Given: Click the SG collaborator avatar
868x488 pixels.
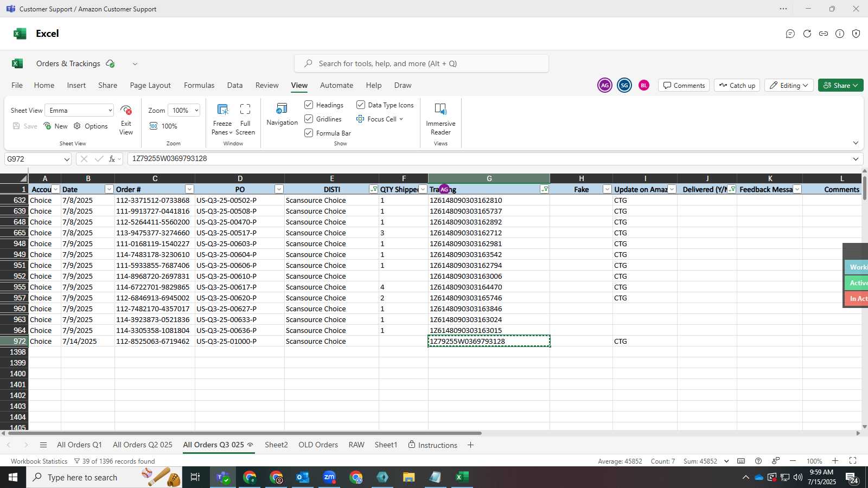Looking at the screenshot, I should [x=624, y=85].
